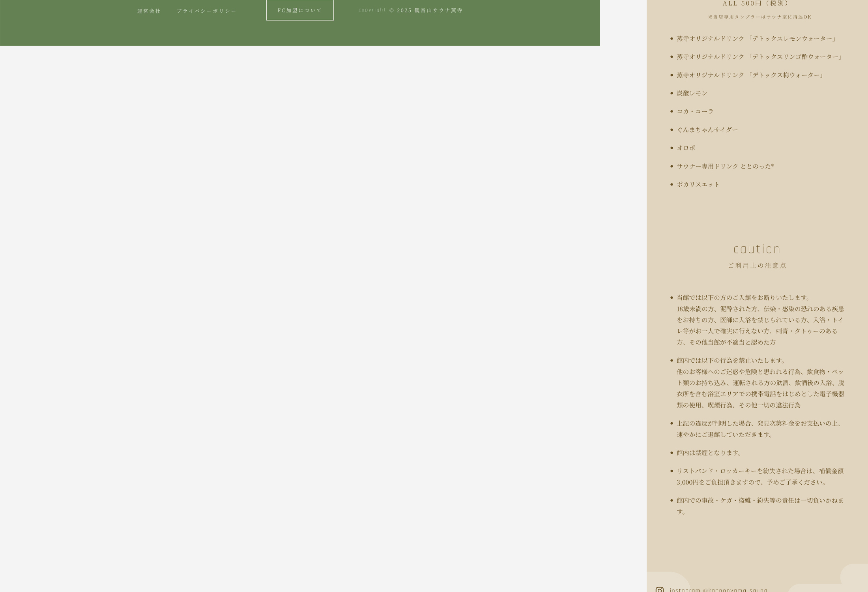Viewport: 868px width, 592px height.
Task: Click the 館内は禁煙となります notice
Action: click(709, 453)
